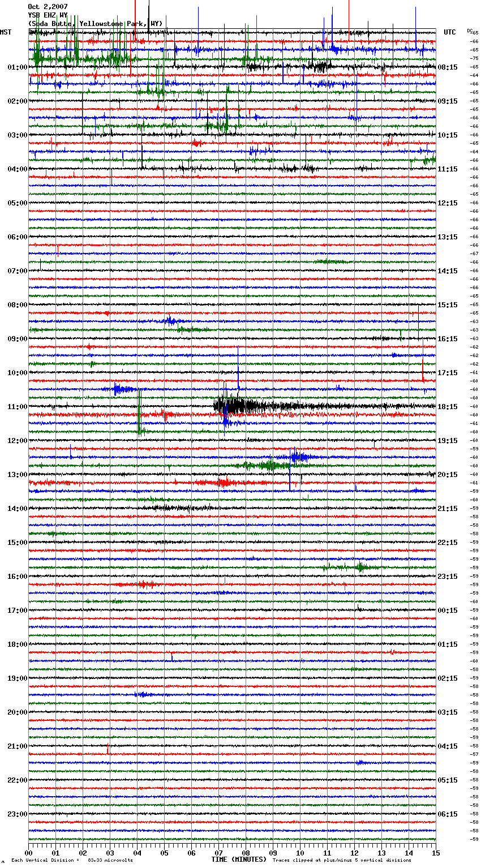Click the 20:15 UTC time label
Image resolution: width=481 pixels, height=868 pixels.
pyautogui.click(x=448, y=475)
